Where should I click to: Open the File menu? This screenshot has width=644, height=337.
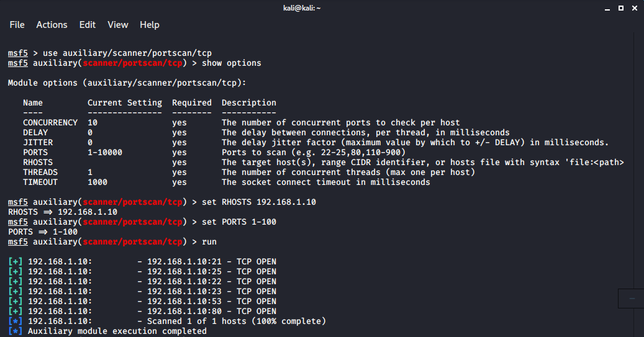click(x=17, y=25)
